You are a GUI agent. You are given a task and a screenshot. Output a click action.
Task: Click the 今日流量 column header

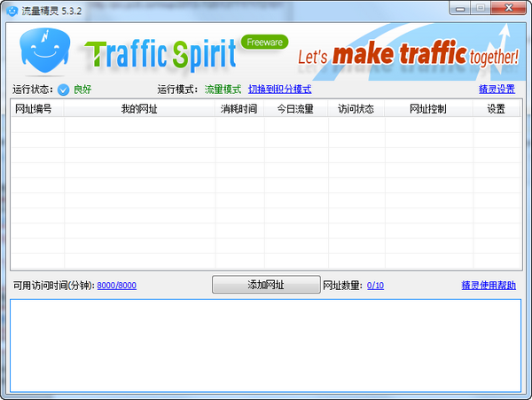295,109
